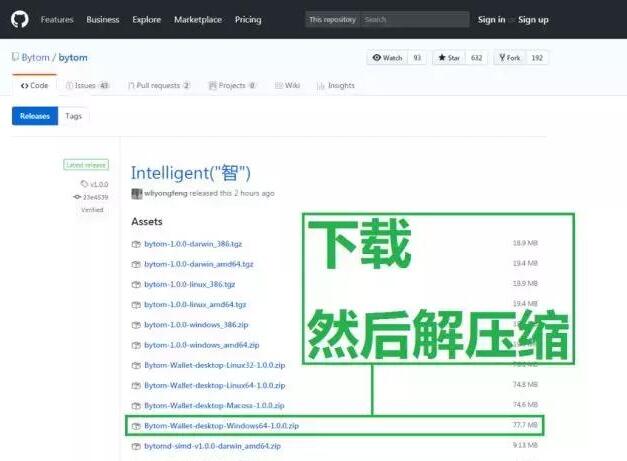Click package icon beside bytom-1.0.0-linux_amd64.tgz
This screenshot has height=461, width=627.
pos(136,305)
